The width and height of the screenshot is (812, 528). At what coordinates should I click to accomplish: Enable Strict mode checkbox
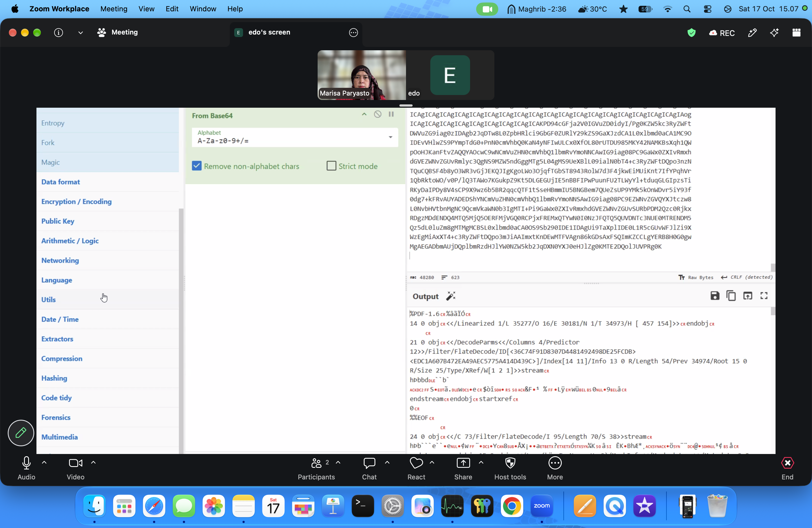(x=331, y=166)
